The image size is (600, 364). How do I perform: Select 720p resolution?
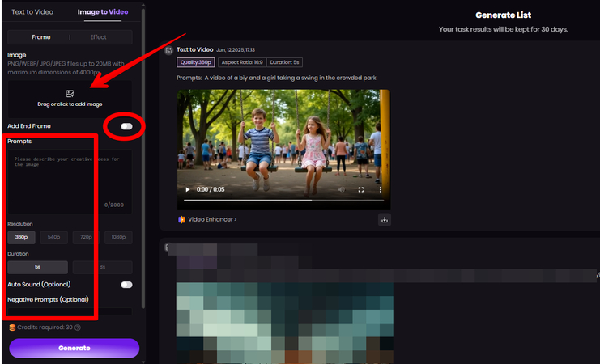86,237
